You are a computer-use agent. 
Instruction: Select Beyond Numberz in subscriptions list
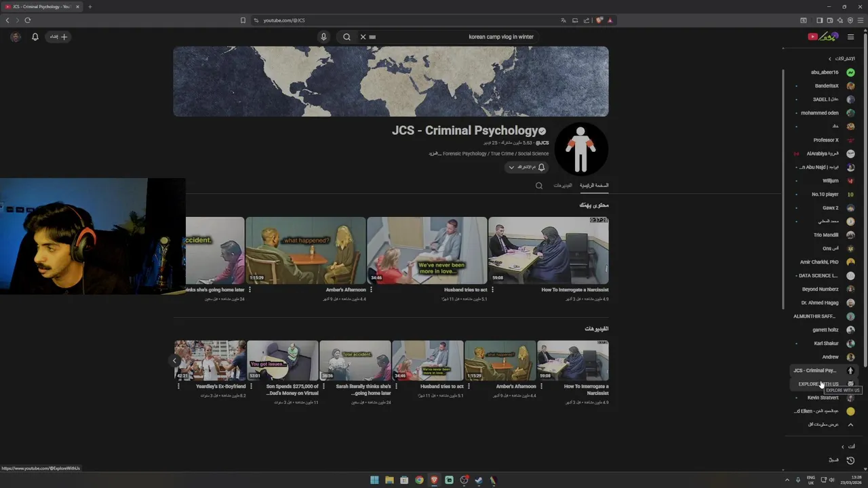pyautogui.click(x=824, y=289)
